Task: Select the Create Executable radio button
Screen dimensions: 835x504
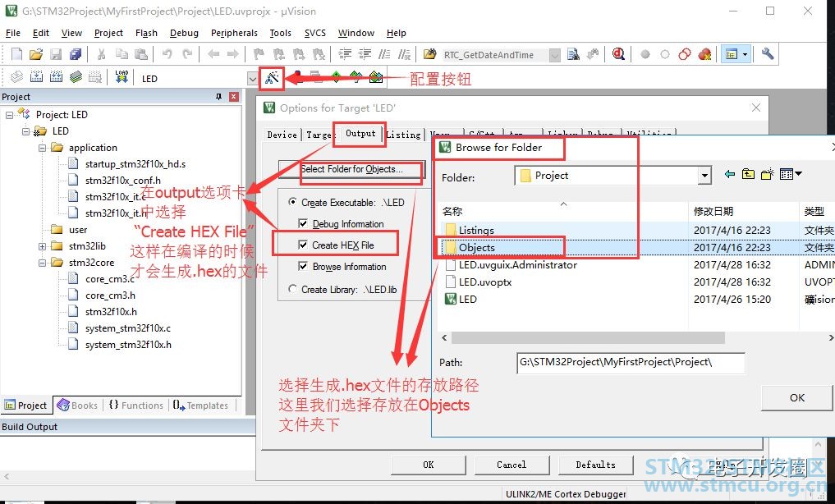Action: pyautogui.click(x=292, y=202)
